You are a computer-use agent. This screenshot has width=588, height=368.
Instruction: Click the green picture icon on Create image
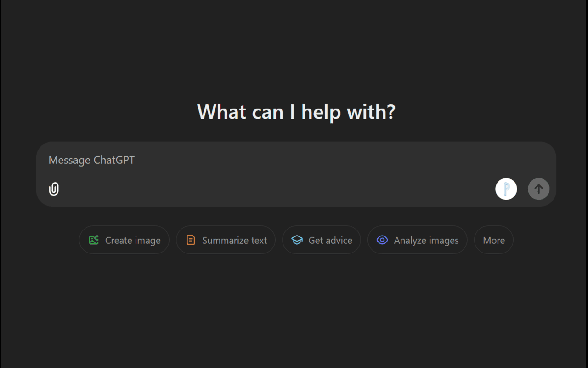click(94, 240)
